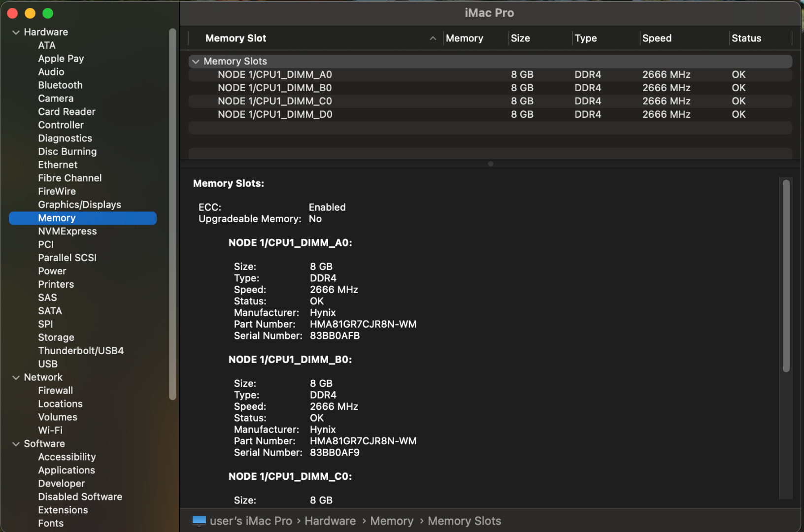Click the sidebar vertical scrollbar
804x532 pixels.
[172, 214]
